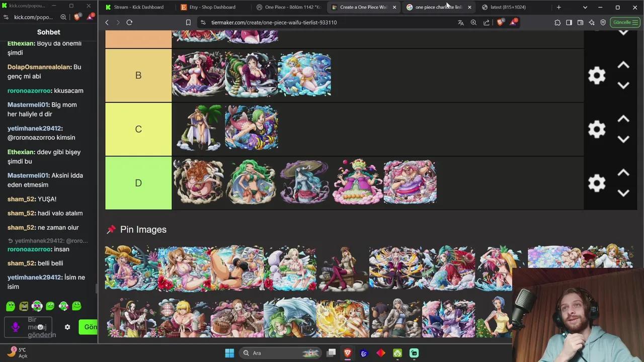Image resolution: width=644 pixels, height=362 pixels.
Task: Open the Güncelle dropdown chevron
Action: [x=635, y=22]
